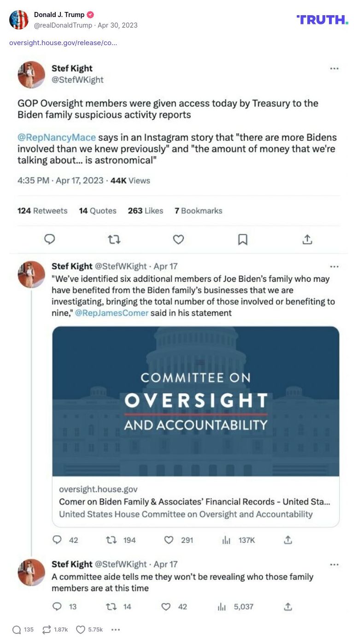Like the Truth post with 5.75k likes

[81, 629]
